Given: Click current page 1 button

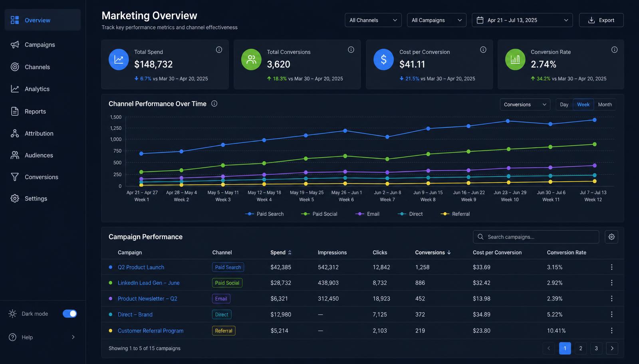Looking at the screenshot, I should (x=565, y=348).
